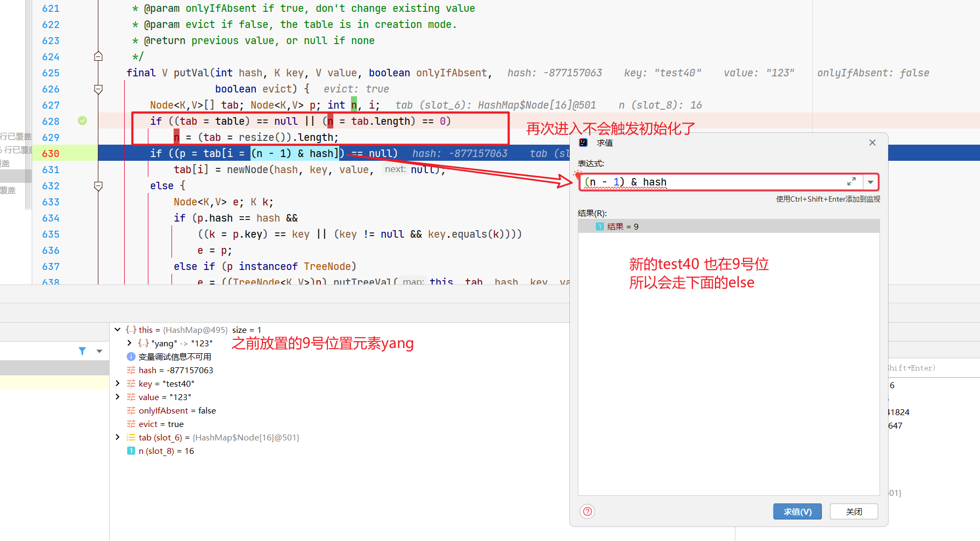
Task: Expand the expression field editor
Action: click(x=852, y=182)
